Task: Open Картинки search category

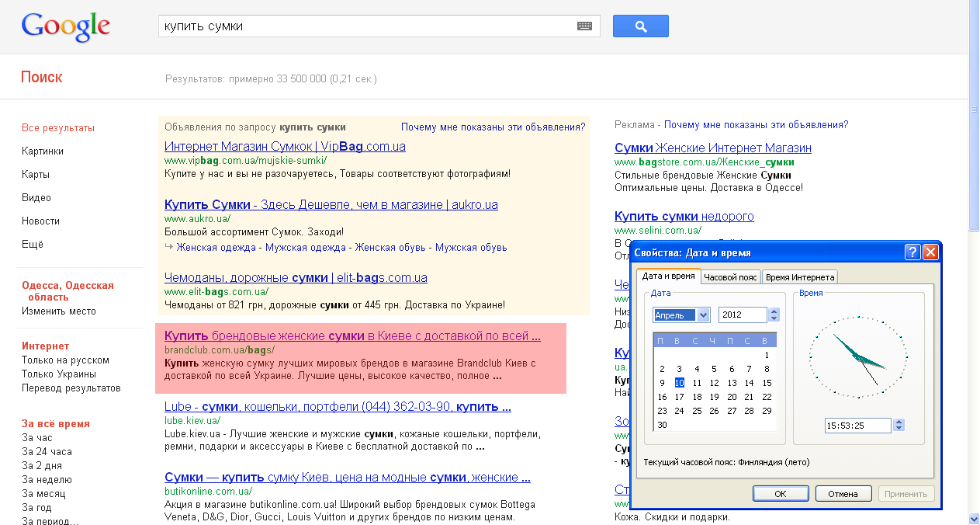Action: coord(43,151)
